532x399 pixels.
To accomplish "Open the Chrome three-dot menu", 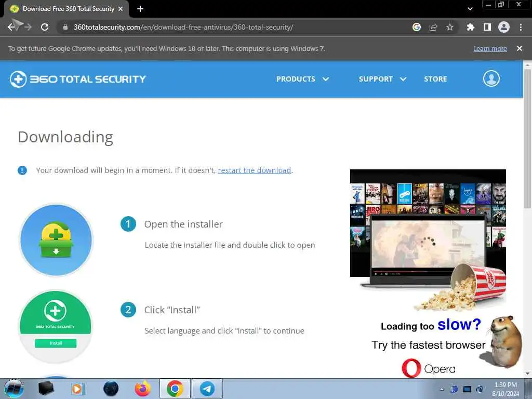I will [x=521, y=27].
